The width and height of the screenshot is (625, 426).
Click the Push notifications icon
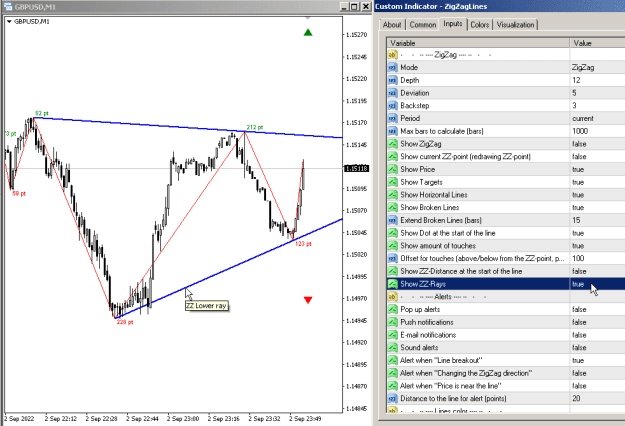pos(393,322)
